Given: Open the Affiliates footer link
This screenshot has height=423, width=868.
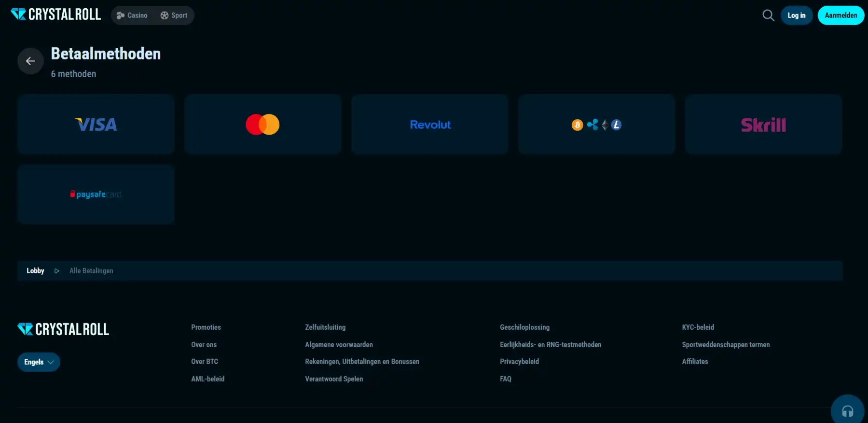Looking at the screenshot, I should click(695, 362).
